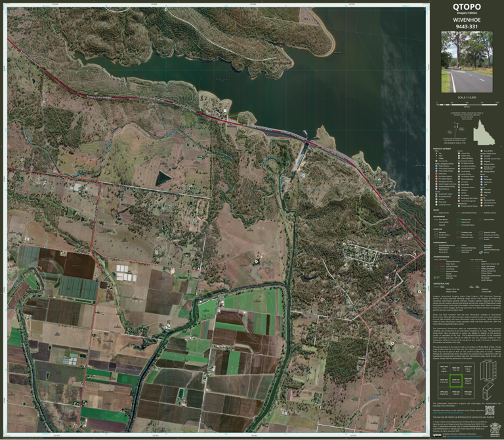The width and height of the screenshot is (504, 440).
Task: Click the folded map booklet diagram
Action: [488, 391]
